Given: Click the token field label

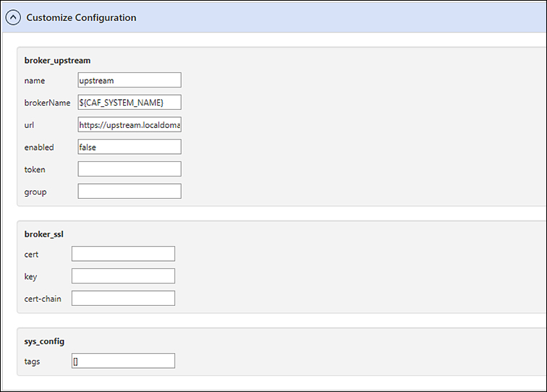Looking at the screenshot, I should coord(35,169).
